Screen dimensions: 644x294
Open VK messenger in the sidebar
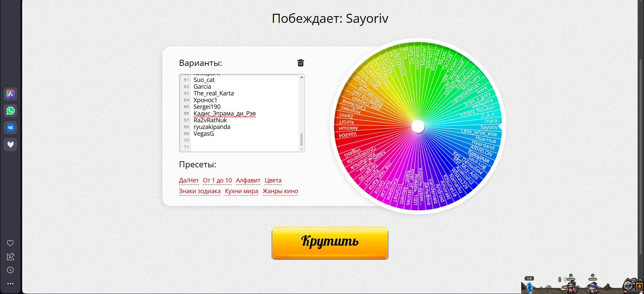pos(10,128)
